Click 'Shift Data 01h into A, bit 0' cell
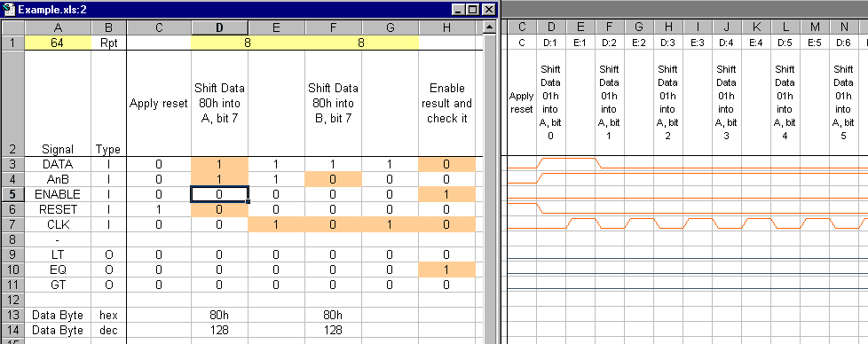 [551, 103]
